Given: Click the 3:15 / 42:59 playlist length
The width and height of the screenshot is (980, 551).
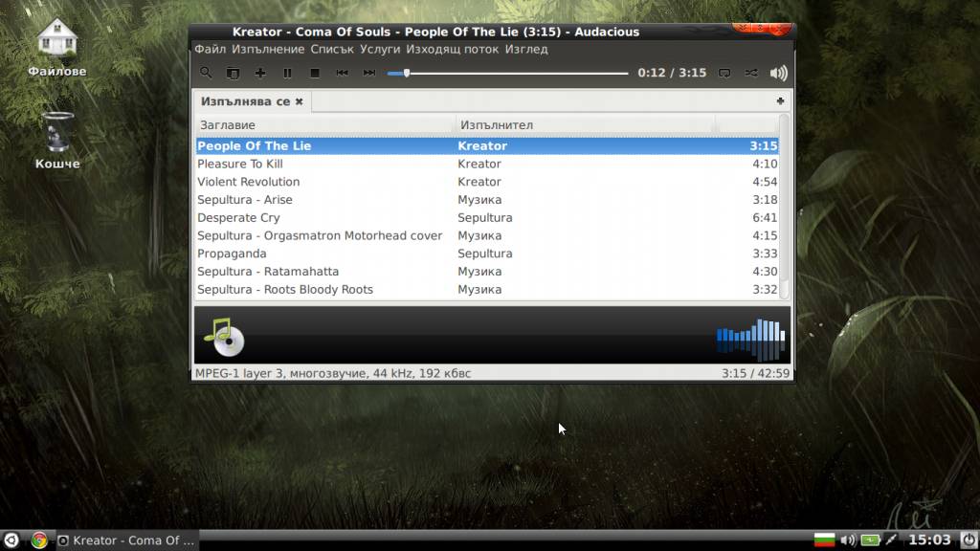Looking at the screenshot, I should (755, 373).
